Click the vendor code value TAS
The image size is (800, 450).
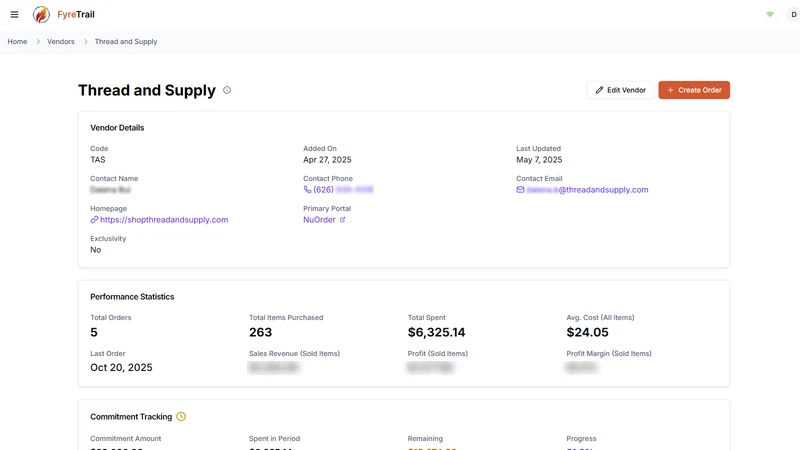[98, 160]
